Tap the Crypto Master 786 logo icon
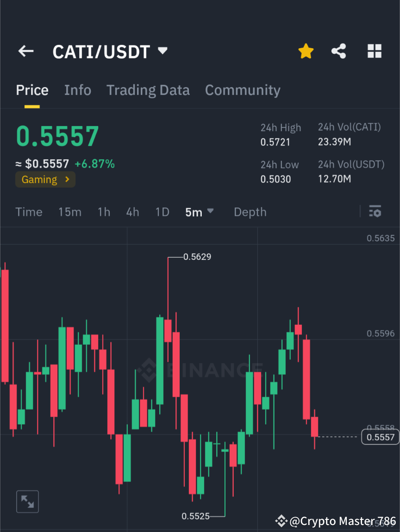Image resolution: width=400 pixels, height=532 pixels. pos(281,521)
